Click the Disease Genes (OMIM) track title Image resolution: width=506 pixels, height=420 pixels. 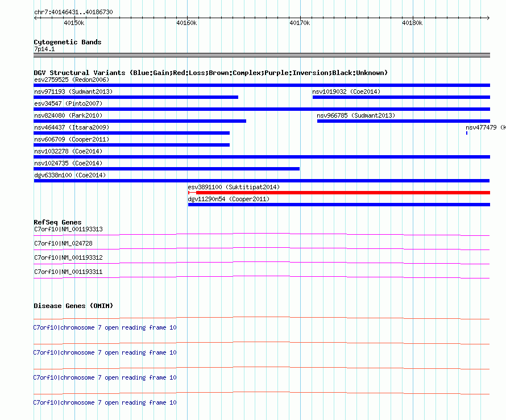click(73, 306)
